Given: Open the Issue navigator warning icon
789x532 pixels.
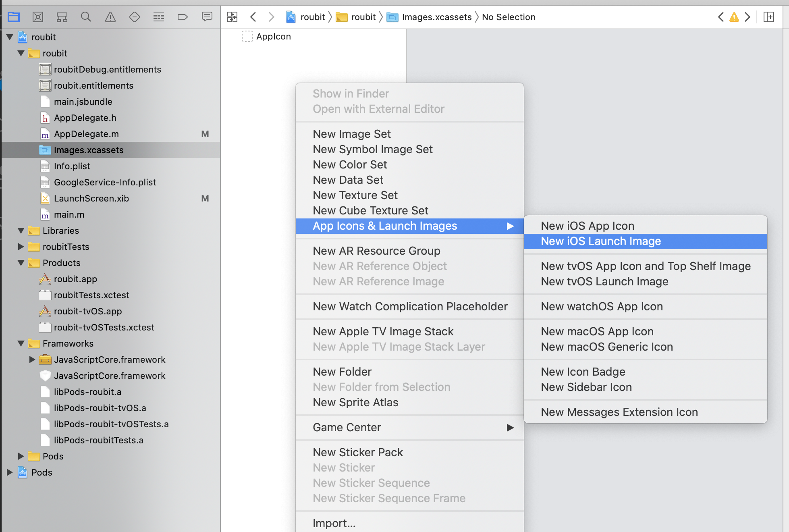Looking at the screenshot, I should [110, 17].
